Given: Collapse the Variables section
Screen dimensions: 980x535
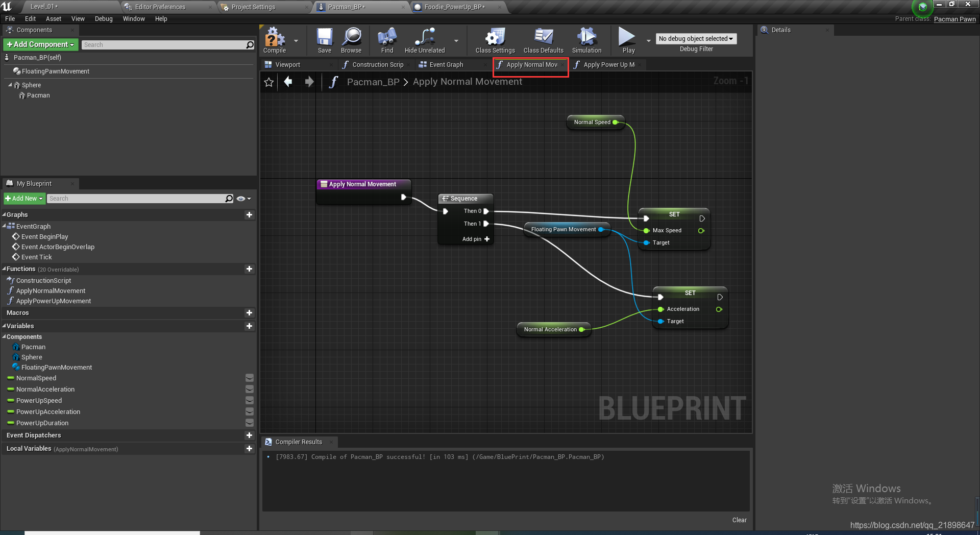Looking at the screenshot, I should [x=4, y=326].
